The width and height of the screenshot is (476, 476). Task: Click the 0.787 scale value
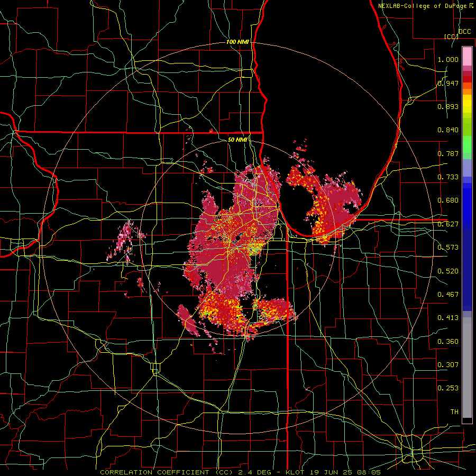pyautogui.click(x=448, y=153)
